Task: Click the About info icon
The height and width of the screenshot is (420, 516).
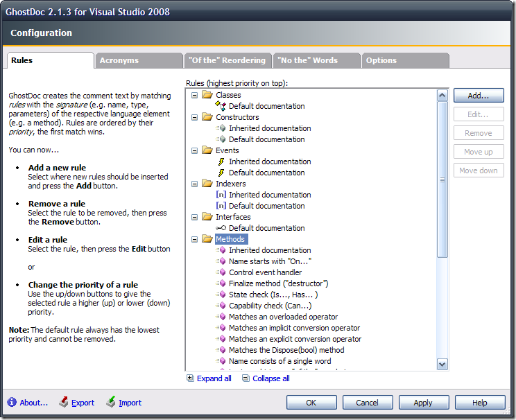Action: (x=12, y=402)
